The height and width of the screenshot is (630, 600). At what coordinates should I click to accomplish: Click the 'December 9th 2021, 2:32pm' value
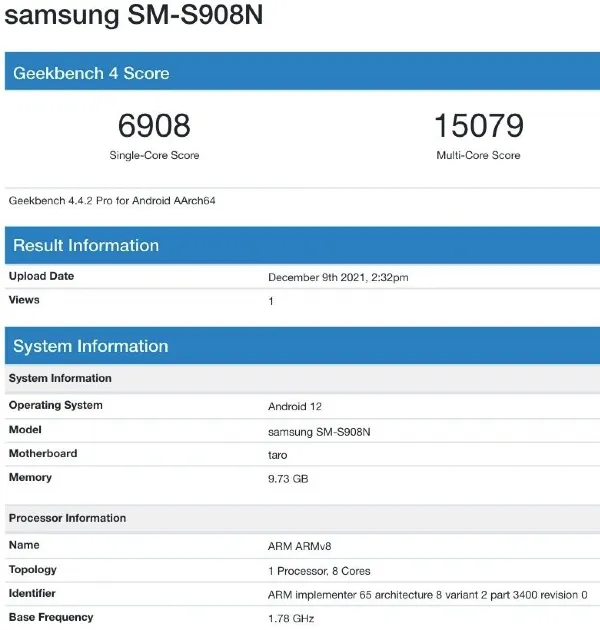pyautogui.click(x=338, y=278)
